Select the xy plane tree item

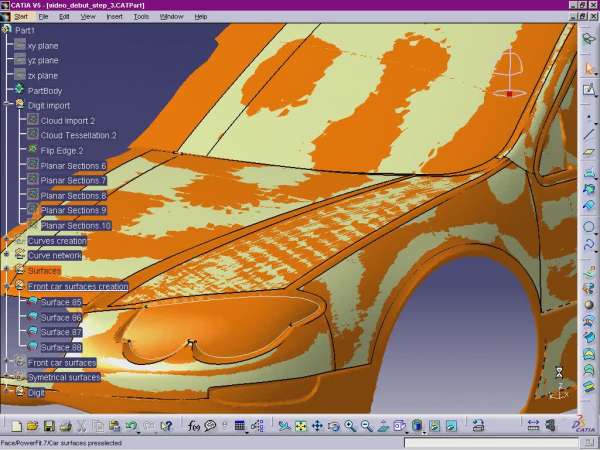click(x=42, y=46)
